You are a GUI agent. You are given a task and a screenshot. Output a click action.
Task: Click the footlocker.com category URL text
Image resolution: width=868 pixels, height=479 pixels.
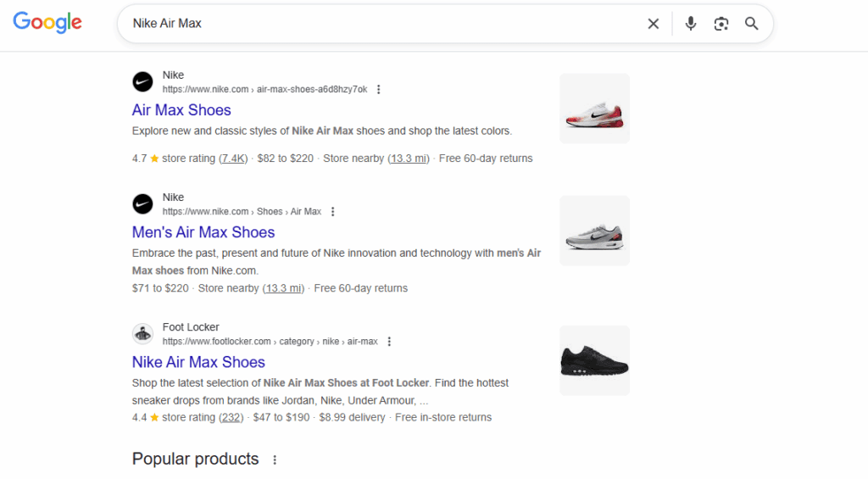pyautogui.click(x=270, y=342)
